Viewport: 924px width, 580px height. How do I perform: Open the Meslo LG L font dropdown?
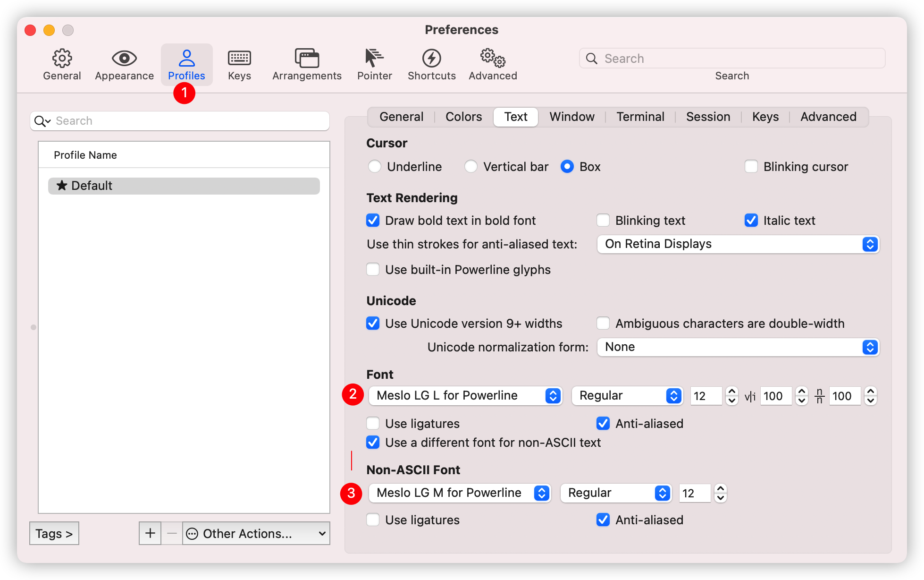[465, 396]
